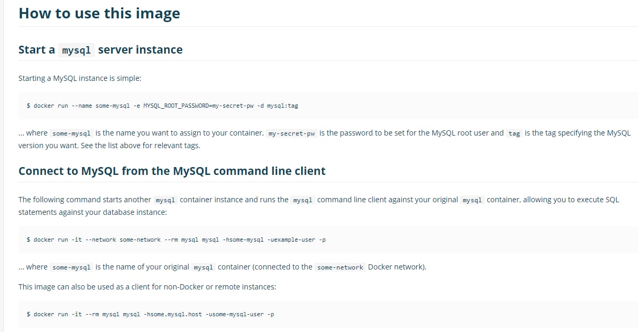Click the 'Docker network).' text
644x332 pixels.
[397, 267]
